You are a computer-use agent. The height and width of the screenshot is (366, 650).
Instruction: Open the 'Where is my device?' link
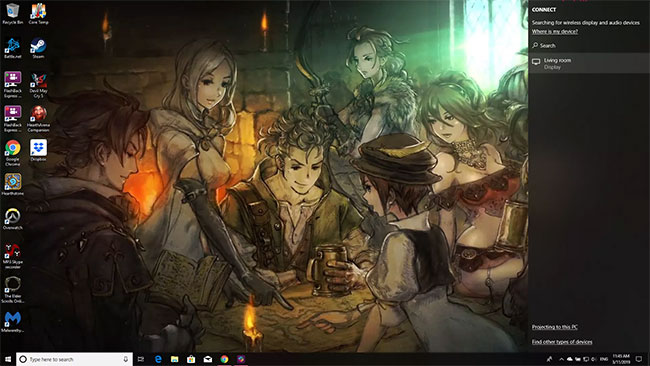[x=555, y=32]
